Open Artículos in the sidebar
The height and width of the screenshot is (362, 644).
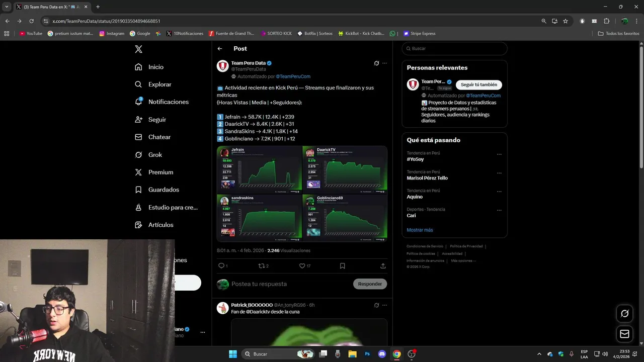pos(153,225)
